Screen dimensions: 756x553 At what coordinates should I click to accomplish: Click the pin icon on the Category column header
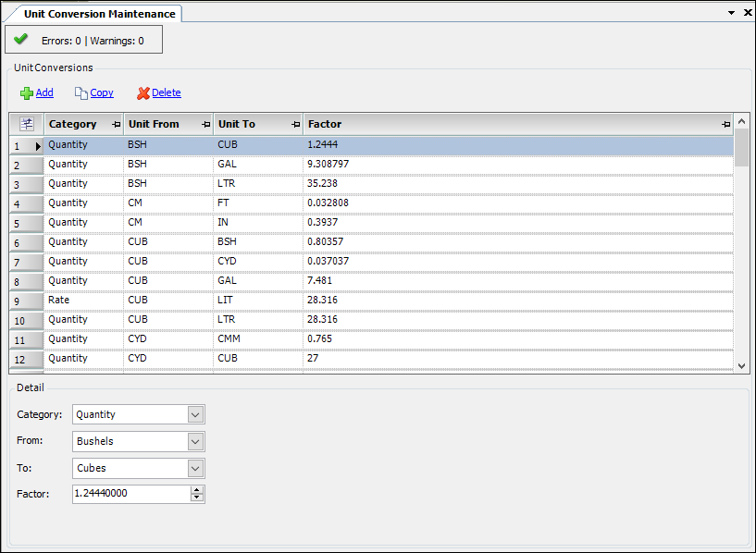point(116,123)
